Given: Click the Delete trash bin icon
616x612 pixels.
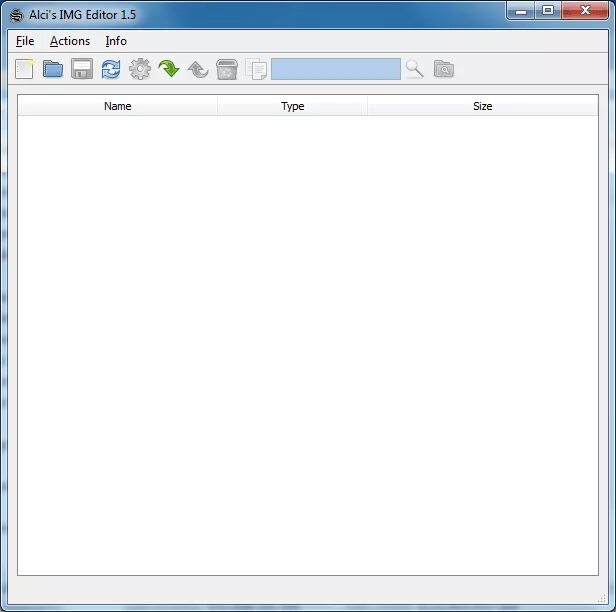Looking at the screenshot, I should [x=227, y=69].
